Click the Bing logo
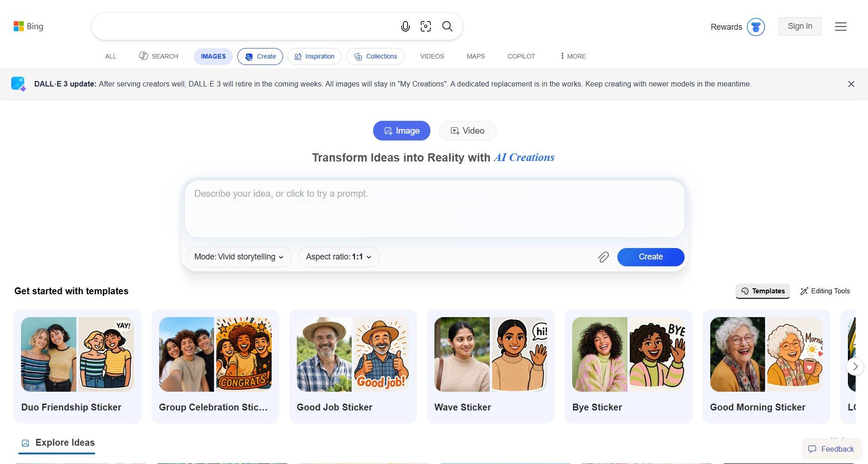 (28, 27)
